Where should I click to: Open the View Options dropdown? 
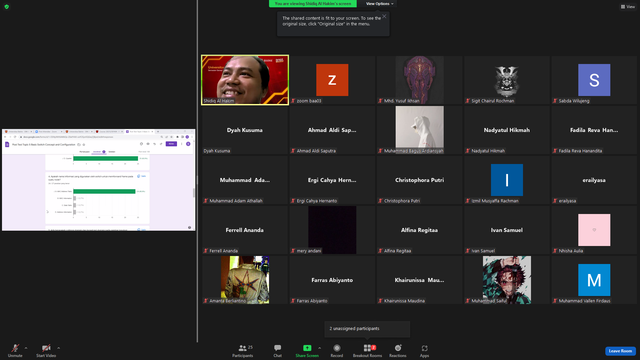click(379, 4)
